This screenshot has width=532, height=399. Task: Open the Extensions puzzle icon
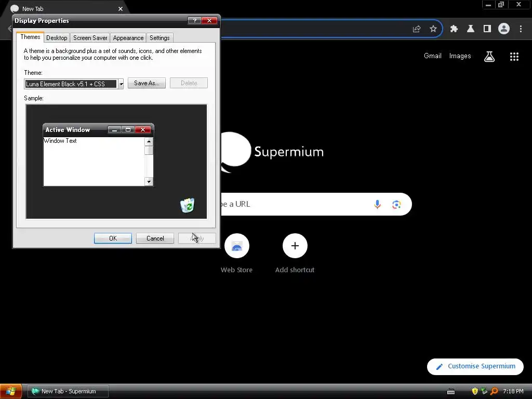coord(454,29)
